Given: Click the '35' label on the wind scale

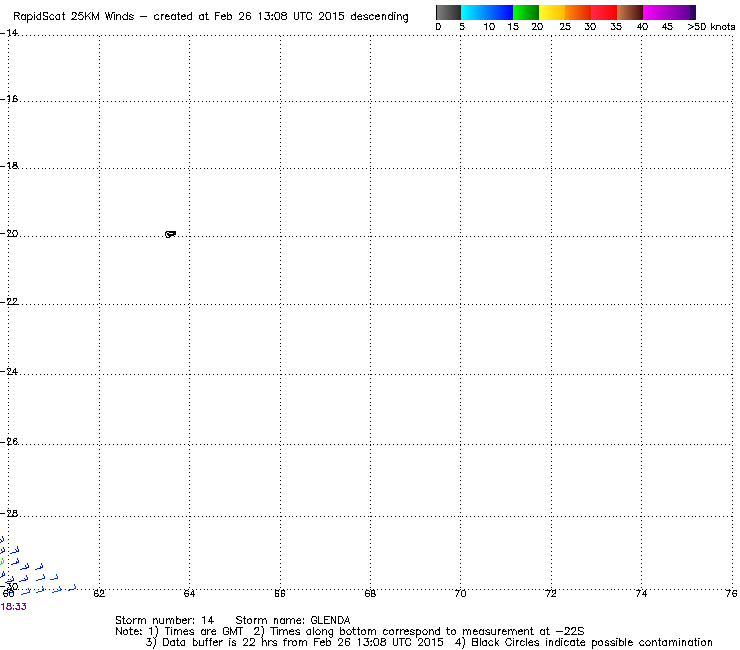Looking at the screenshot, I should [616, 27].
